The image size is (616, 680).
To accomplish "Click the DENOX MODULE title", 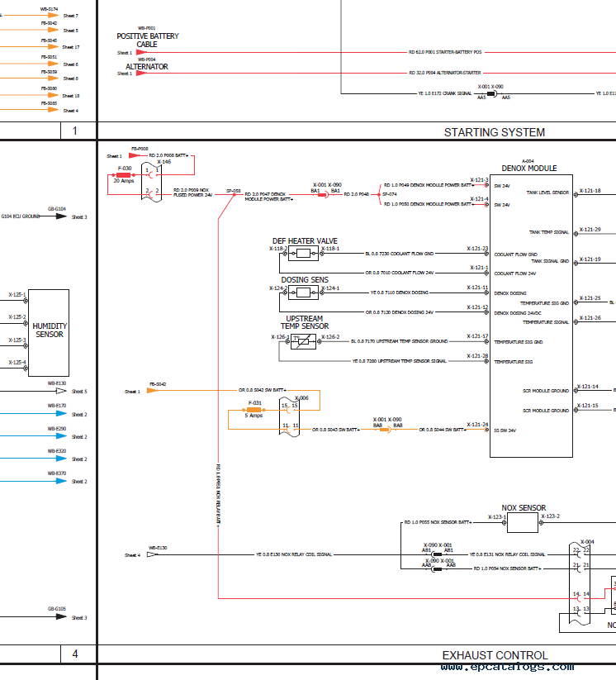I will click(528, 169).
